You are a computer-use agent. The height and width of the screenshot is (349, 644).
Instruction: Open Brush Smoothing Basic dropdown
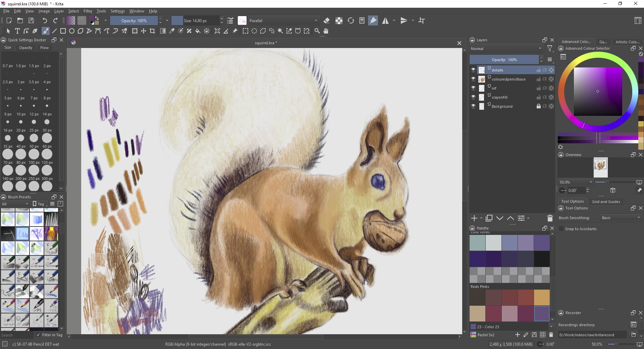[621, 218]
